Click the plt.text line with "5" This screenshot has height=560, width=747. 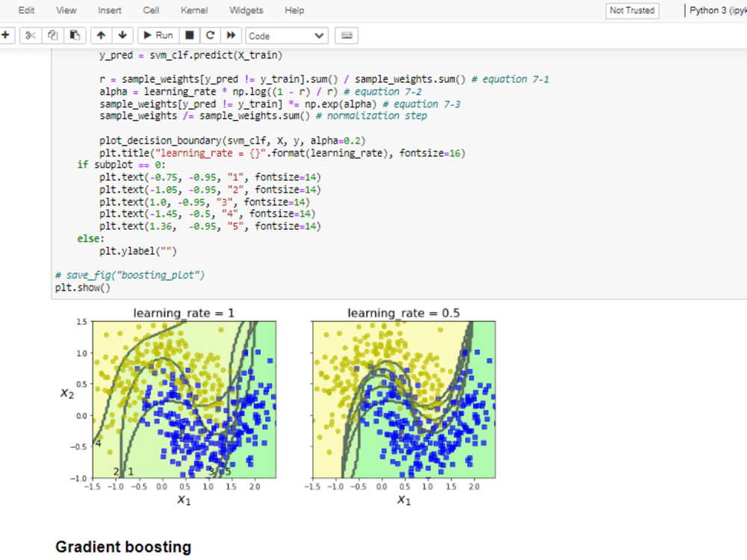click(x=210, y=226)
